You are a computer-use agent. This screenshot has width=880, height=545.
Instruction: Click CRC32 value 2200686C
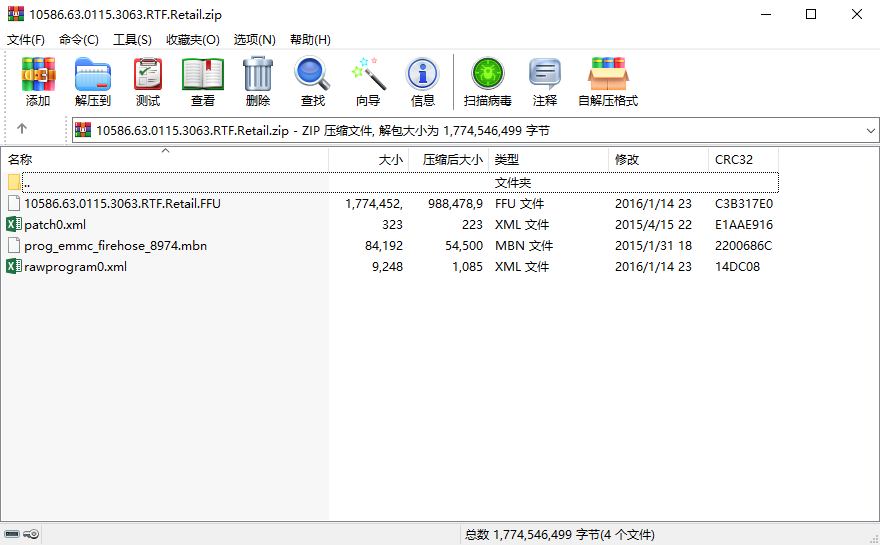pos(743,245)
